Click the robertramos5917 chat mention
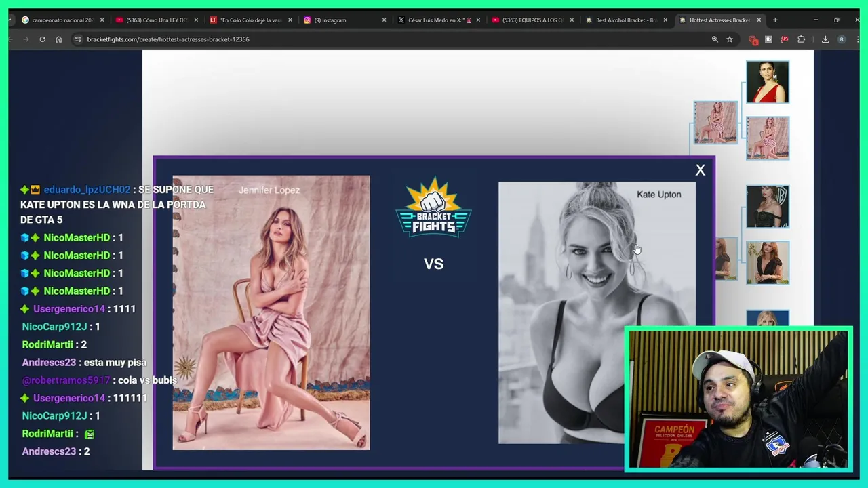This screenshot has width=868, height=488. [66, 380]
